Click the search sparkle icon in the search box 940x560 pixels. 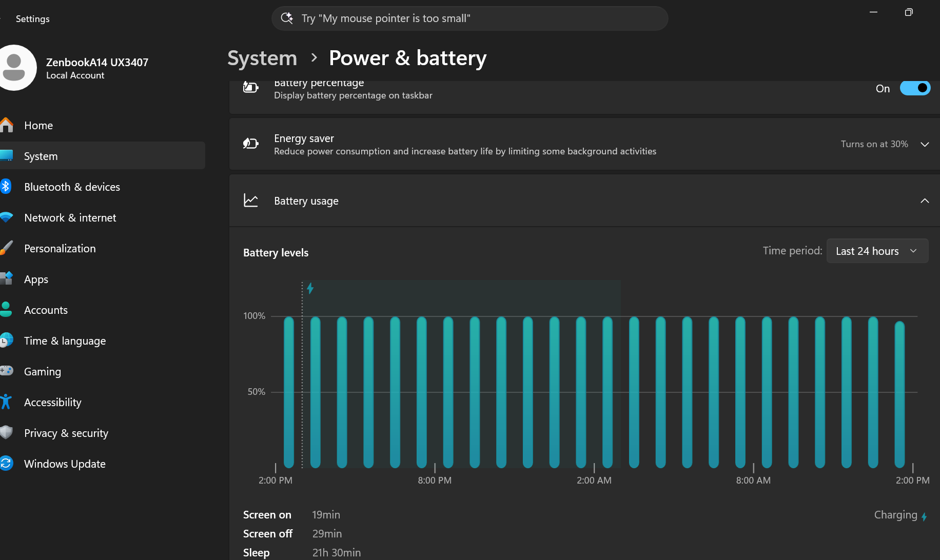(287, 18)
